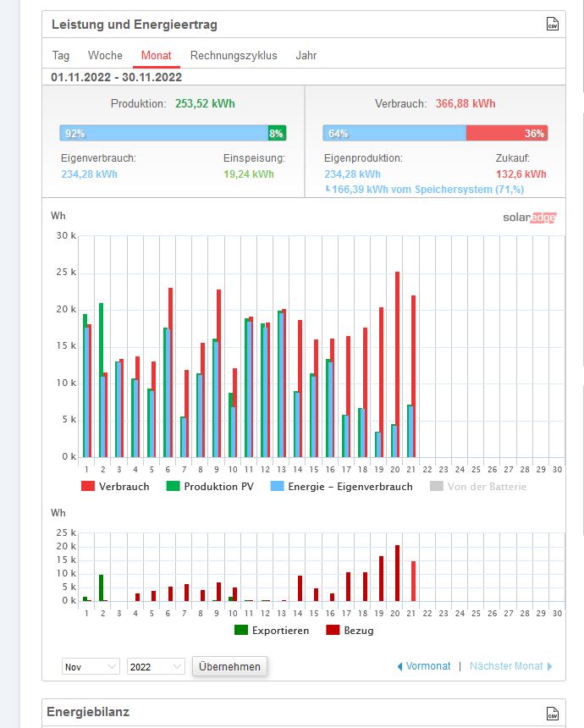
Task: Enable Von der Batterie series
Action: click(x=478, y=486)
